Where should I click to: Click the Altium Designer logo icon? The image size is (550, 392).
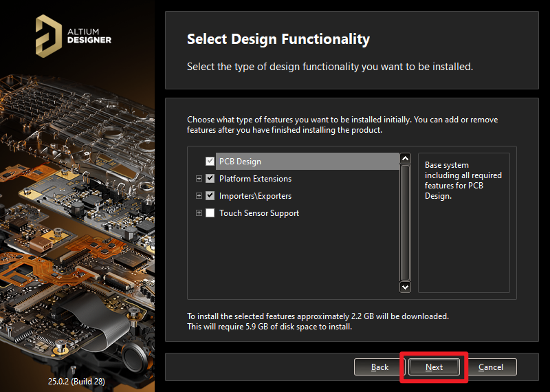click(49, 36)
